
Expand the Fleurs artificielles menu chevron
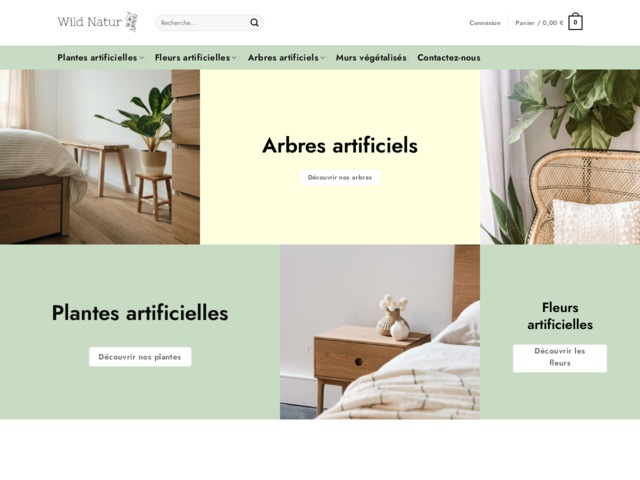pos(234,58)
